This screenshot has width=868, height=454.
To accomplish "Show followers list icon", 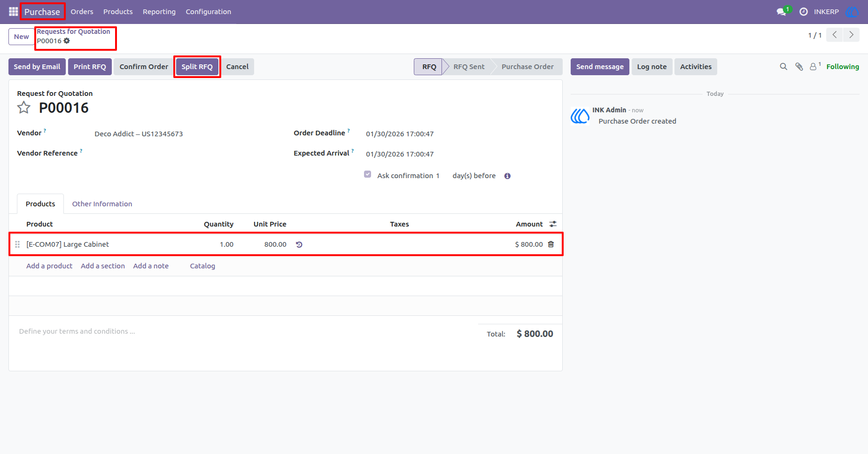I will point(815,66).
